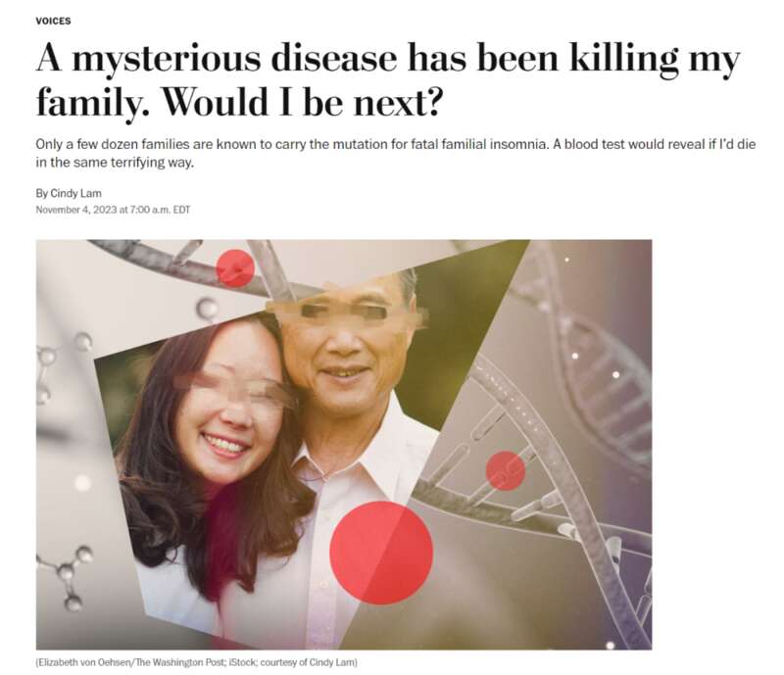Viewport: 784px width, 675px height.
Task: Click the gray sphere near the top DNA strand
Action: pos(207,308)
